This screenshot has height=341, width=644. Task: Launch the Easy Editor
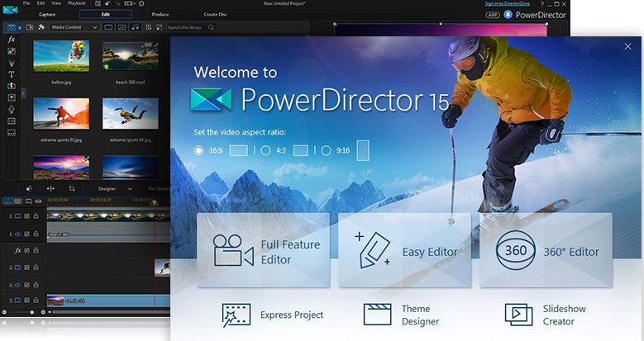(x=404, y=250)
